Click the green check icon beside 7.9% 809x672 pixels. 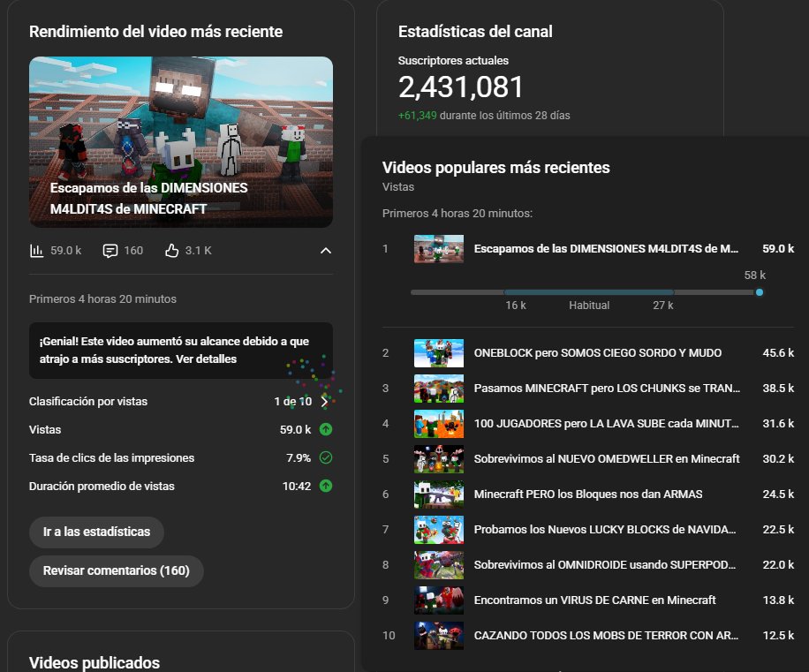pyautogui.click(x=326, y=457)
